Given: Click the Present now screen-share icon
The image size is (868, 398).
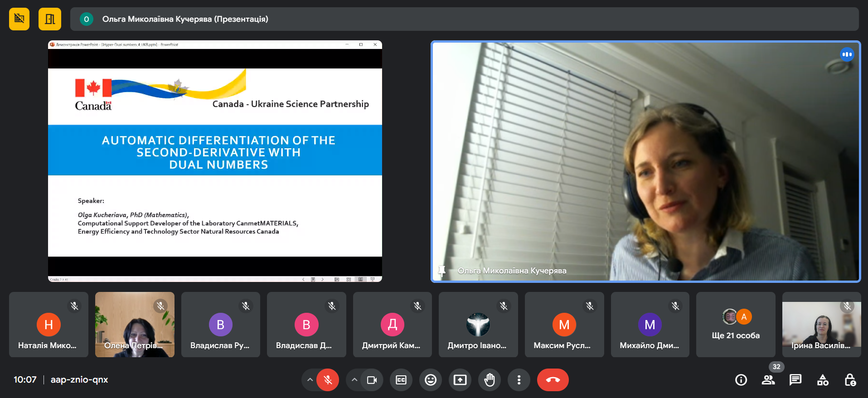Looking at the screenshot, I should coord(460,380).
